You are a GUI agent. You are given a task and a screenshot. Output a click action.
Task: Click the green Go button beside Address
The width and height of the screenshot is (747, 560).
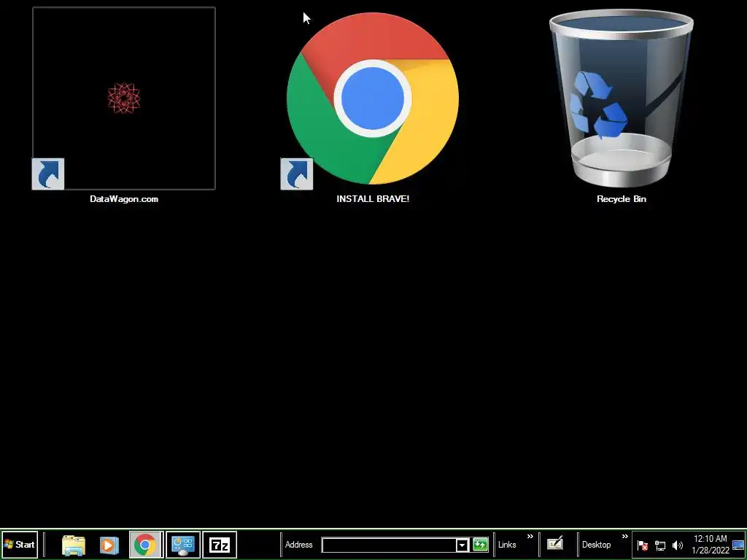coord(480,544)
